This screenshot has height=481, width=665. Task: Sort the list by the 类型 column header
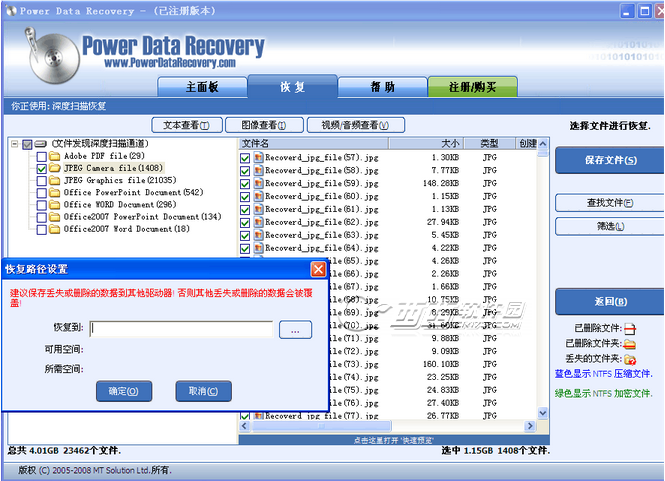point(490,143)
